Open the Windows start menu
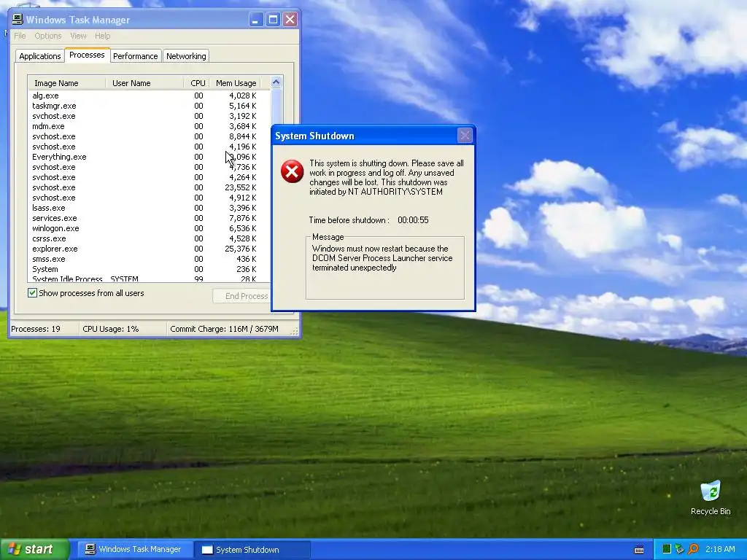This screenshot has width=747, height=560. (x=34, y=549)
